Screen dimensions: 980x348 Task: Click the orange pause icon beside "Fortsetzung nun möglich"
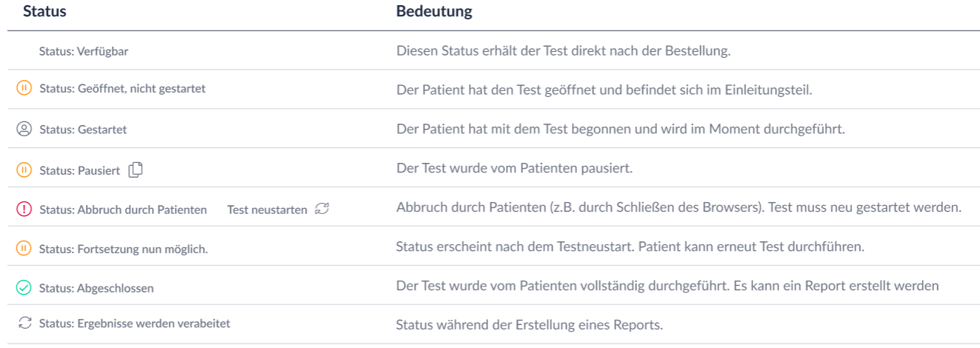(24, 249)
